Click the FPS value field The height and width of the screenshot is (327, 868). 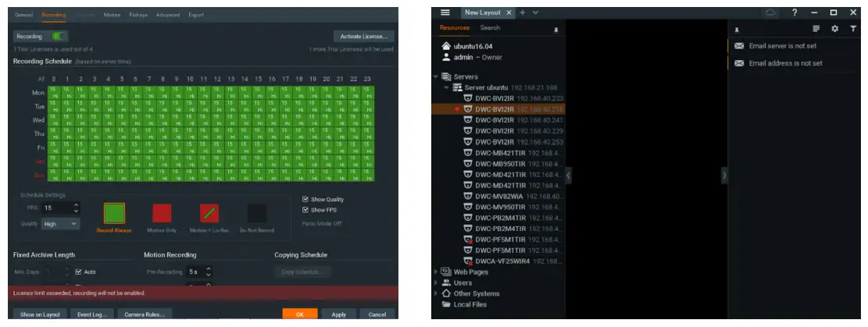(57, 208)
